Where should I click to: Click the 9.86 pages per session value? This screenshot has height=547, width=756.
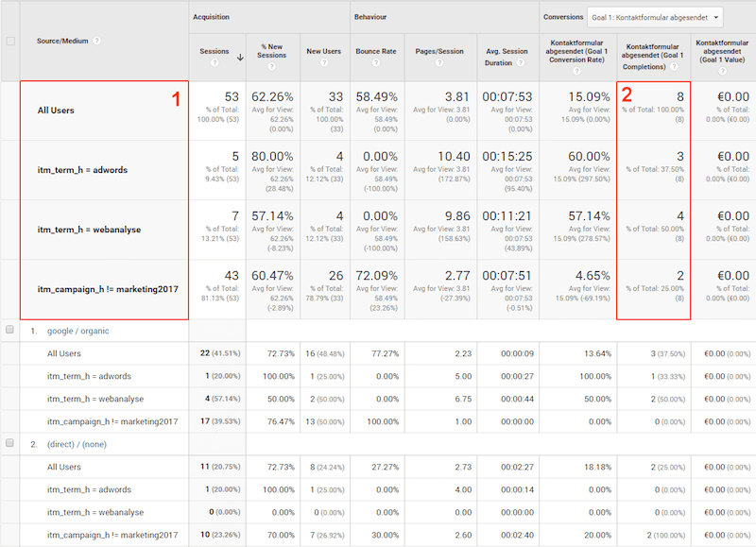coord(457,216)
